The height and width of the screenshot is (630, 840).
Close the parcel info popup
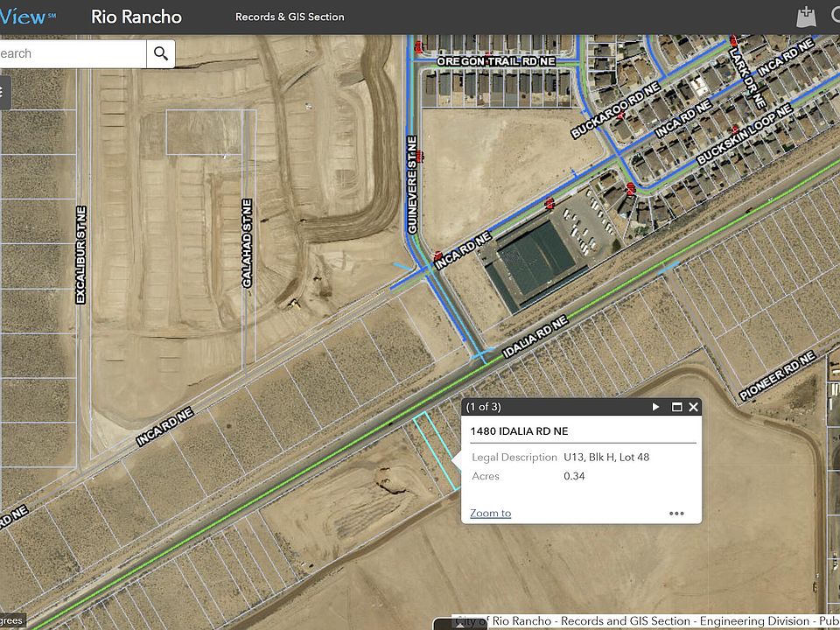(x=693, y=407)
